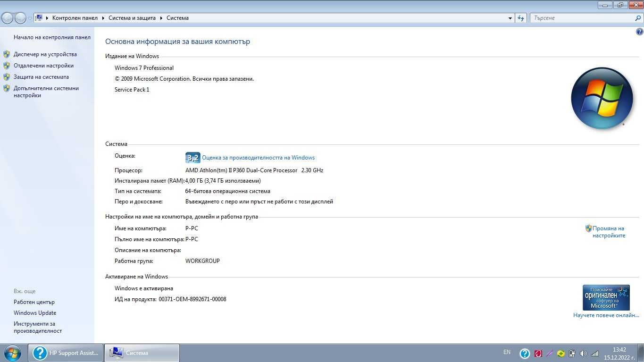Click shield icon beside Диспечер на устройства
The image size is (644, 362).
click(x=7, y=54)
